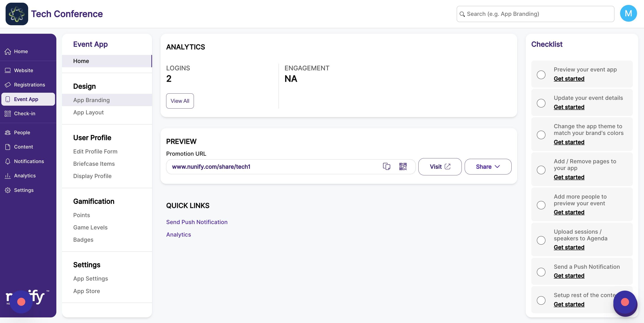The height and width of the screenshot is (323, 644).
Task: Open App Branding under Design
Action: 91,100
